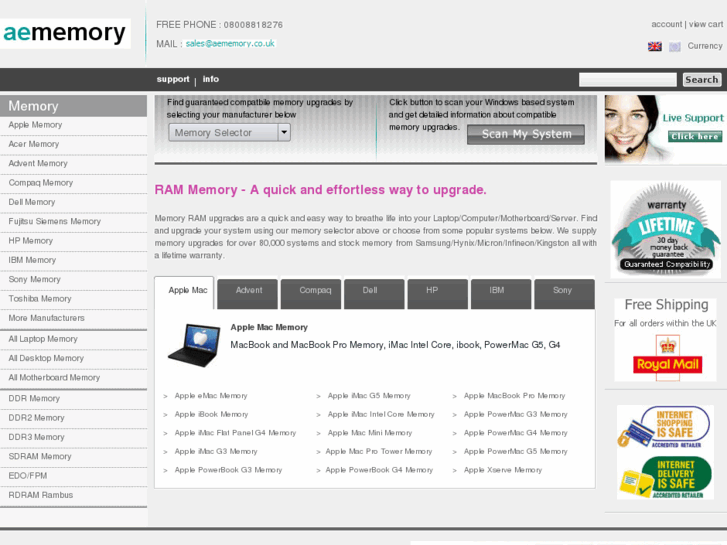Open Apple PowerBook G3 Memory link
The height and width of the screenshot is (545, 727).
[x=228, y=470]
